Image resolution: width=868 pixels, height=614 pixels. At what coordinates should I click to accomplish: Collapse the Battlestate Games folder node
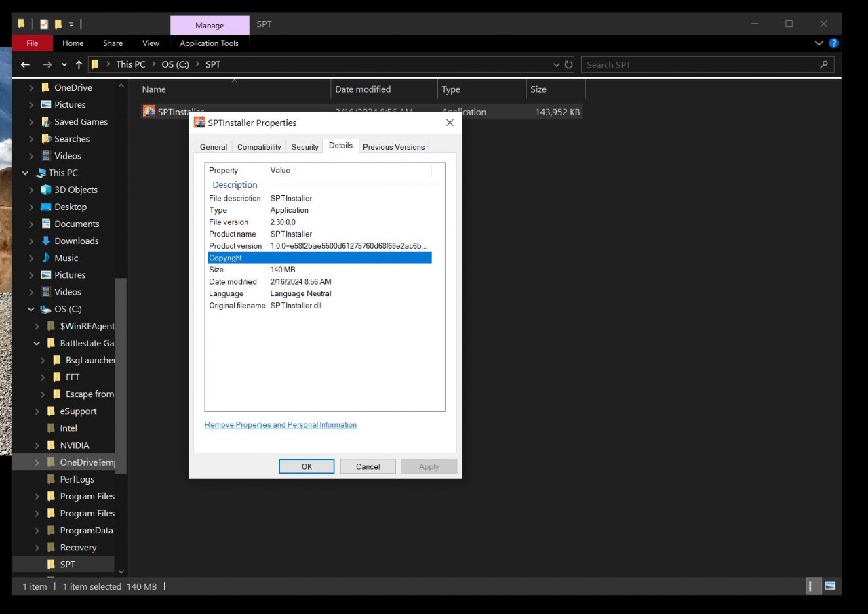(37, 343)
